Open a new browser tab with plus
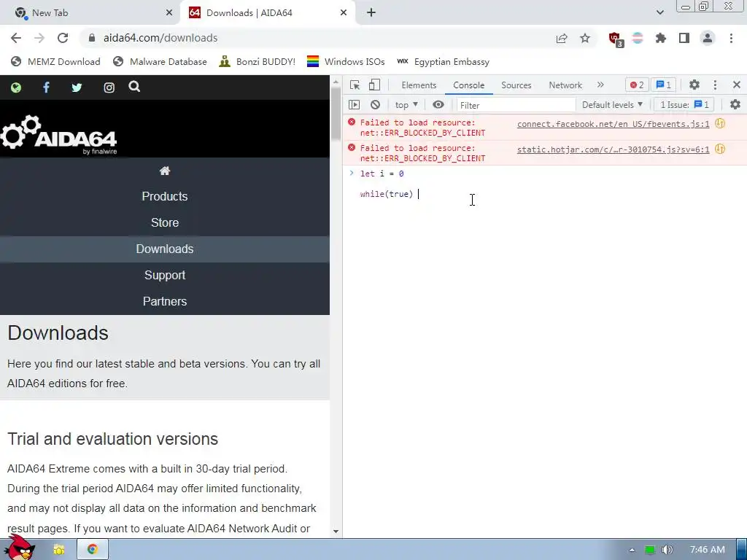The width and height of the screenshot is (747, 560). pos(371,13)
